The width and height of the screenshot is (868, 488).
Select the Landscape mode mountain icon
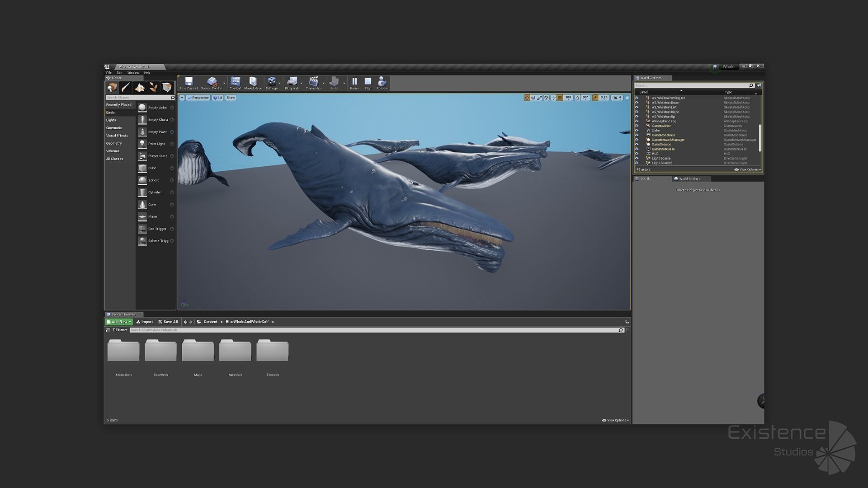tap(140, 87)
